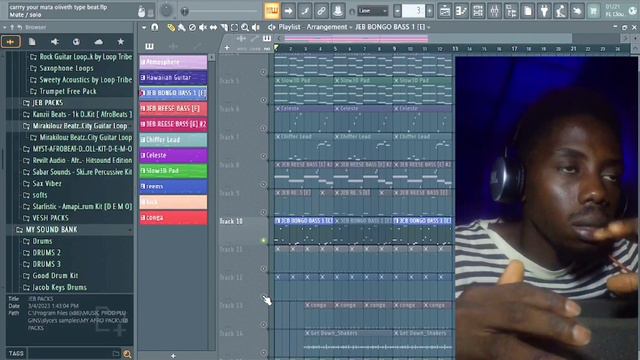This screenshot has height=360, width=640.
Task: Open the Line snap dropdown
Action: point(372,11)
